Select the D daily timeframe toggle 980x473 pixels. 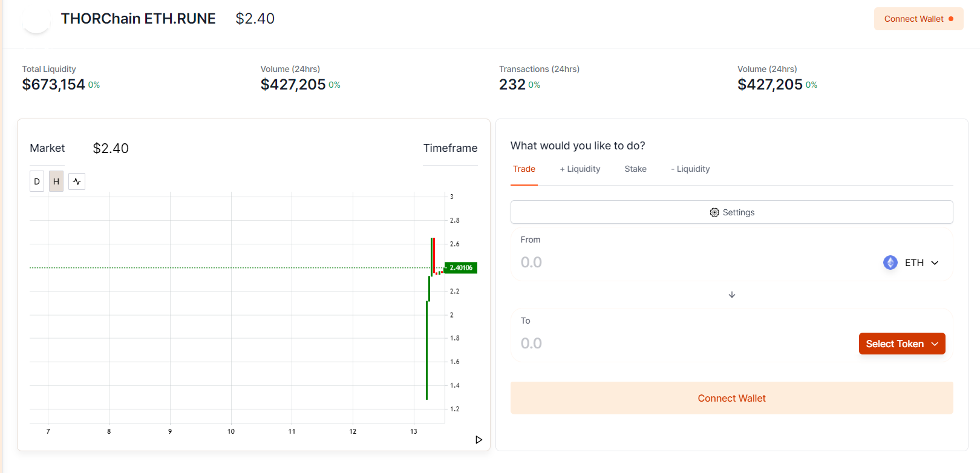point(37,181)
